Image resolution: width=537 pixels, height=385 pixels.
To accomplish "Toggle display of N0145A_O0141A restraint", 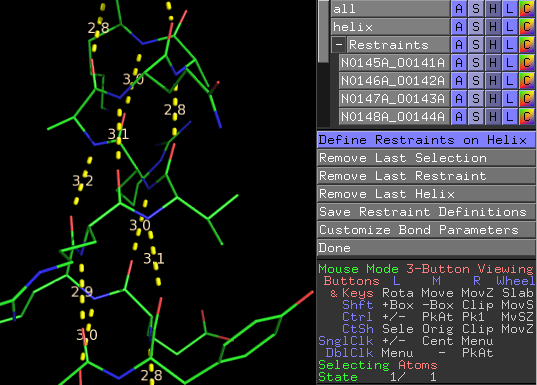I will 394,62.
